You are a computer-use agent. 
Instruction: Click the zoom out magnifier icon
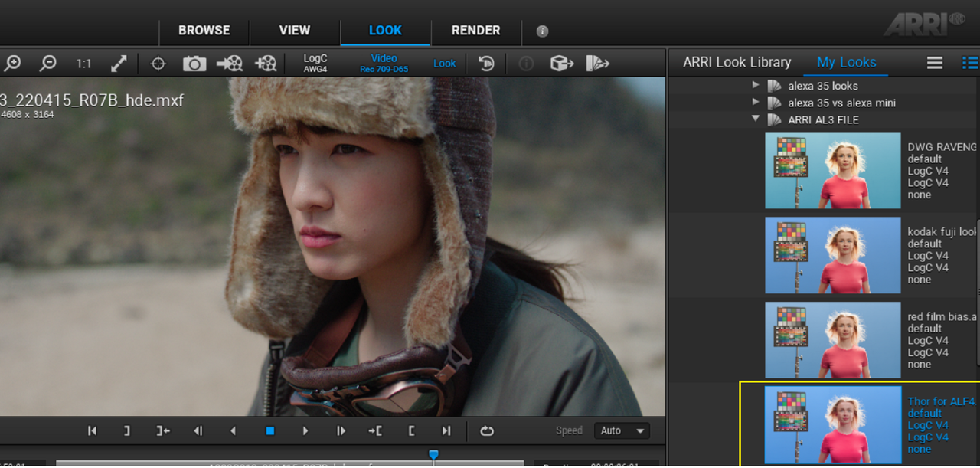(x=47, y=64)
